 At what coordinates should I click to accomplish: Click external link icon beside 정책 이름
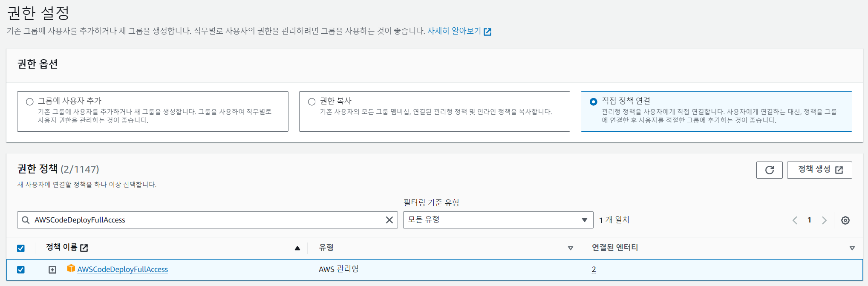[x=84, y=248]
